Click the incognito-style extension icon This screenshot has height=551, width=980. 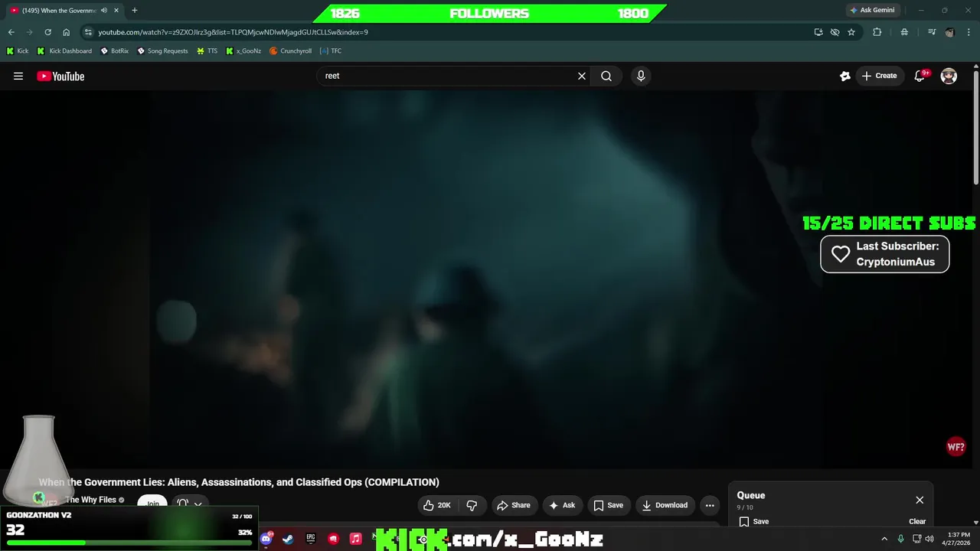point(904,32)
